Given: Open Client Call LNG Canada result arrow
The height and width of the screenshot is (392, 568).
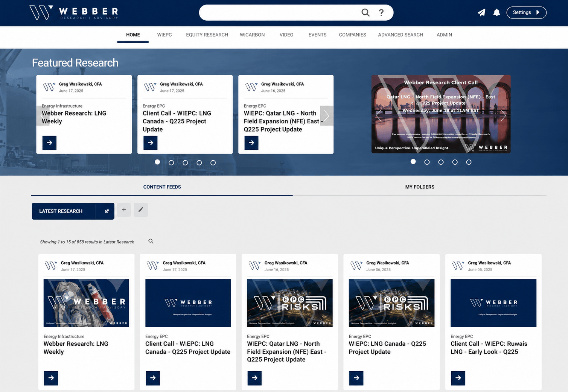Looking at the screenshot, I should pos(153,378).
